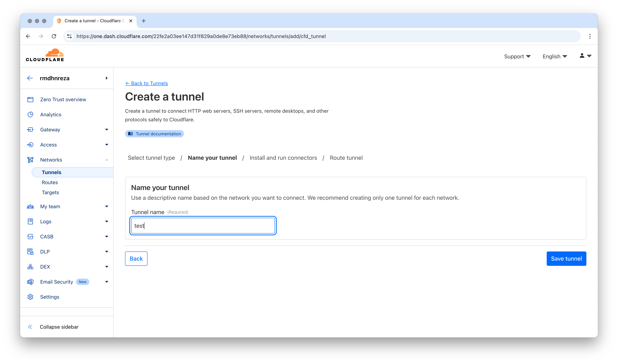Expand the Logs section arrow

[107, 221]
